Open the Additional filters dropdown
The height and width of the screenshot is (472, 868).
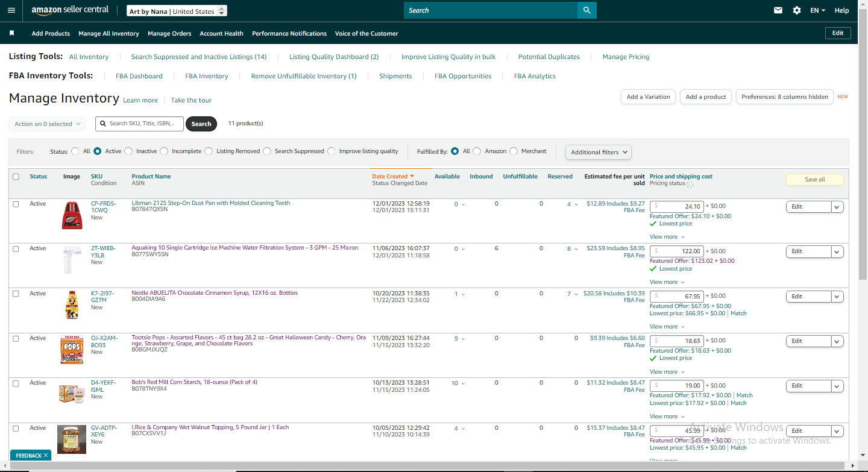[x=599, y=152]
